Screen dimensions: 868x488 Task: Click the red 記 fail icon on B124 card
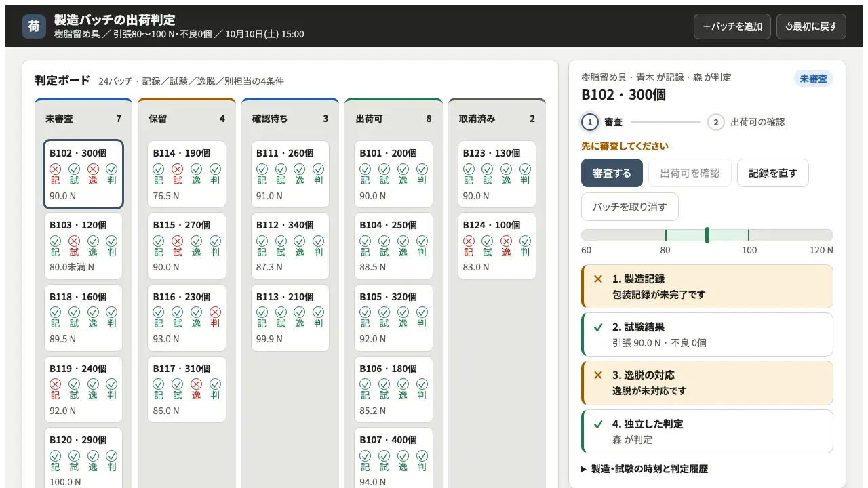pyautogui.click(x=469, y=241)
